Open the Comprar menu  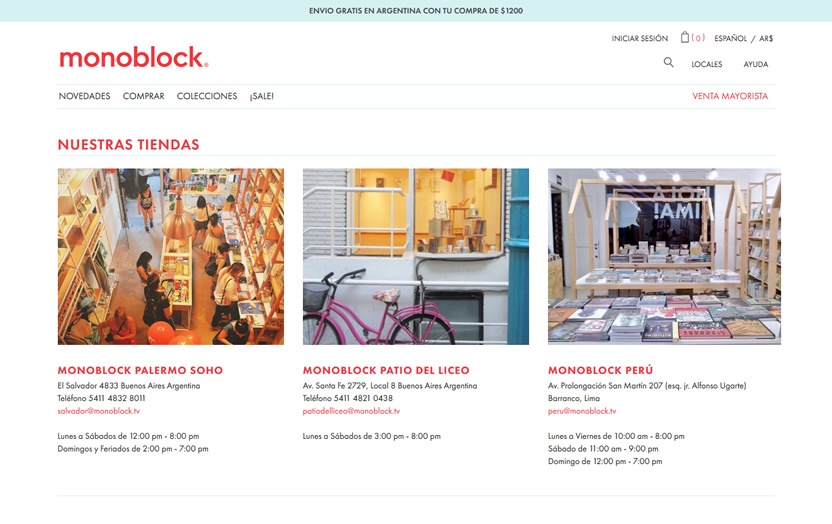tap(143, 96)
